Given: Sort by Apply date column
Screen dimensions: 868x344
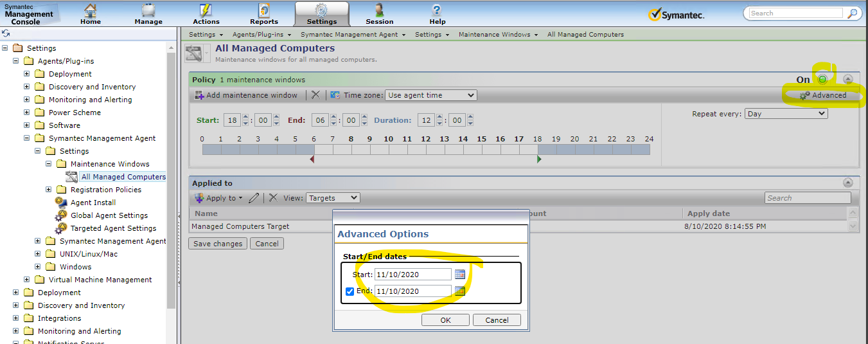Looking at the screenshot, I should tap(709, 213).
